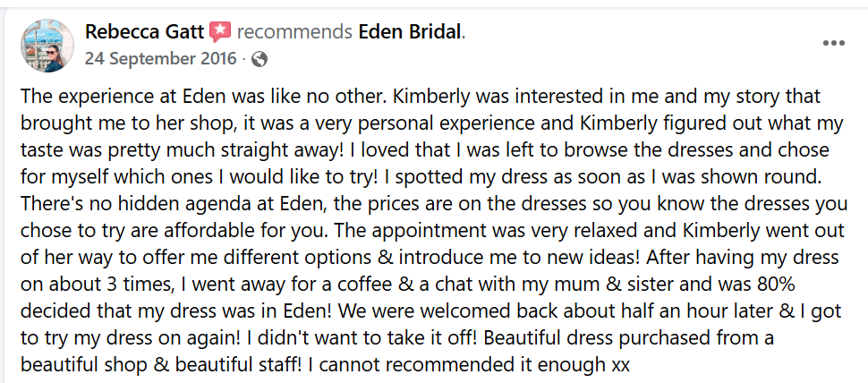The width and height of the screenshot is (868, 383).
Task: Click the globe Public audience icon
Action: coord(260,59)
